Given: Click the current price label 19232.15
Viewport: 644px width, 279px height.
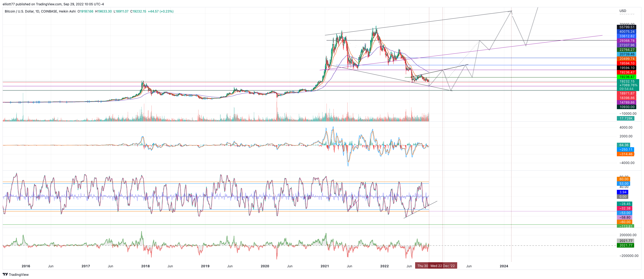Looking at the screenshot, I should click(x=626, y=81).
